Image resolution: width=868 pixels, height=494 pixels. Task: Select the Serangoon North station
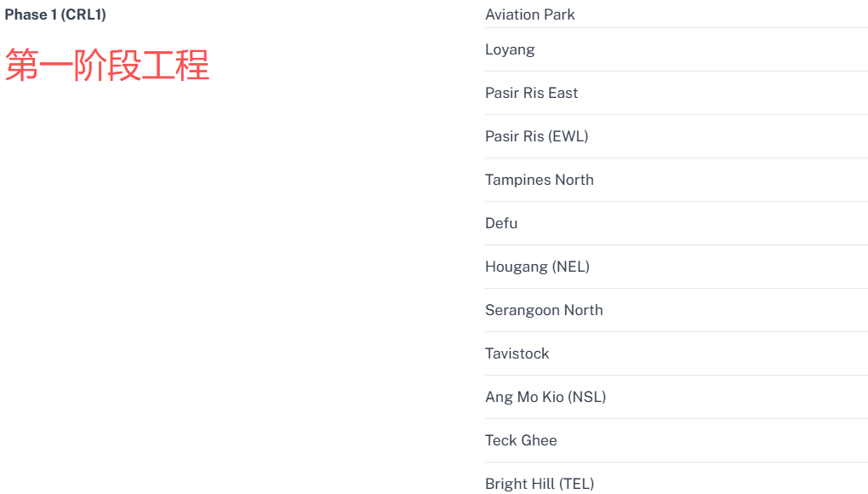(x=677, y=310)
